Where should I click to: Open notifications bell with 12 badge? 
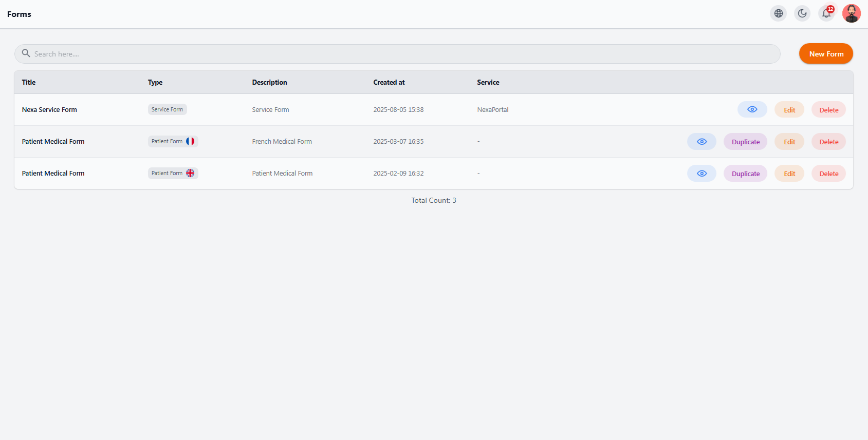point(826,13)
